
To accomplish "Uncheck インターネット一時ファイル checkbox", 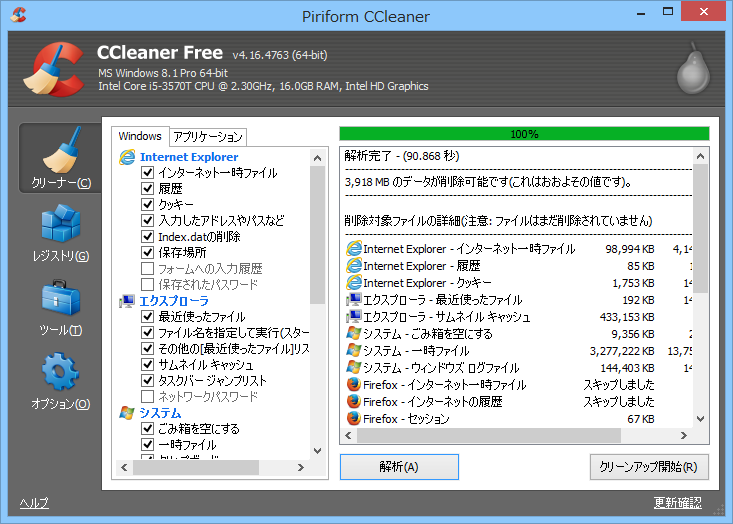I will coord(148,172).
